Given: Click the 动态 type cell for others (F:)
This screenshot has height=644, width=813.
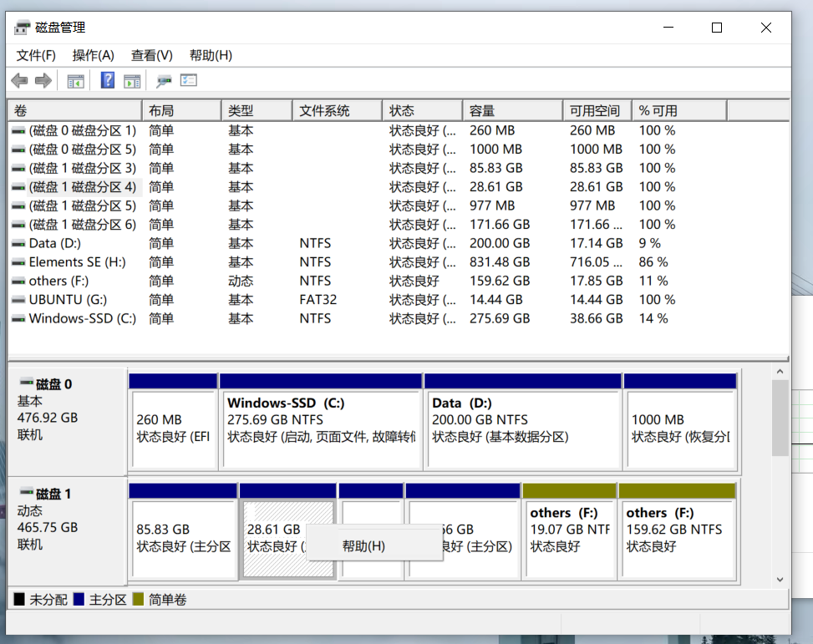Looking at the screenshot, I should (x=241, y=281).
